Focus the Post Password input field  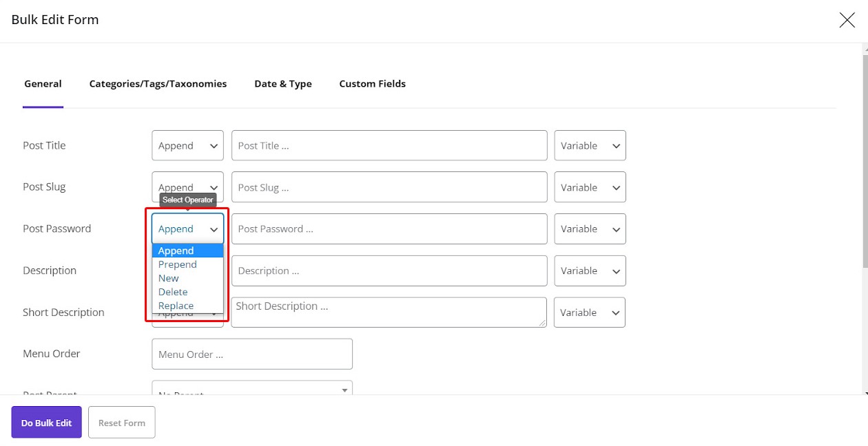pyautogui.click(x=389, y=229)
